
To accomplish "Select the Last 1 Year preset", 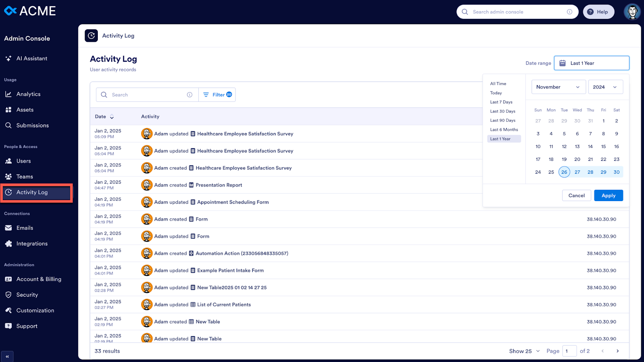I will pos(504,139).
